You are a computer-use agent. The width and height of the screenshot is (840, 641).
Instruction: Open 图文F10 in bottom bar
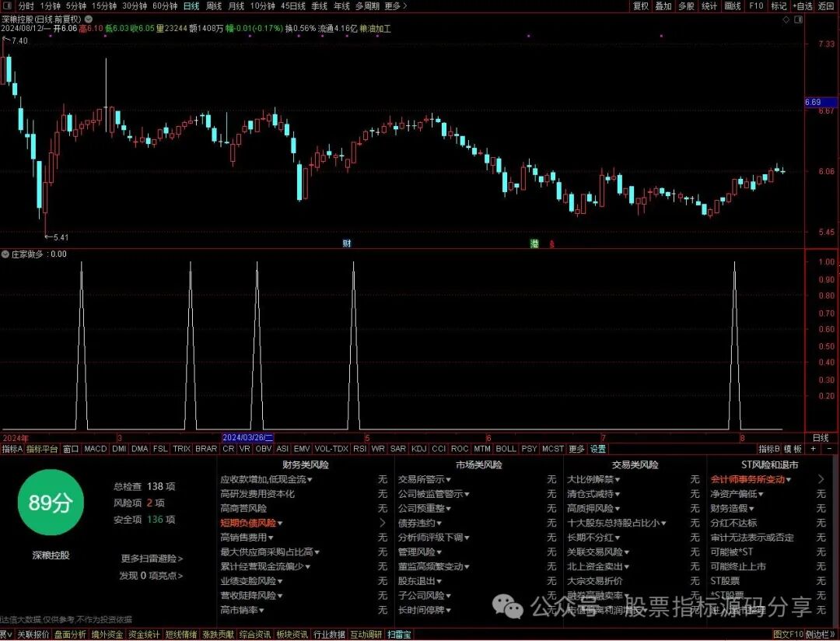(788, 635)
